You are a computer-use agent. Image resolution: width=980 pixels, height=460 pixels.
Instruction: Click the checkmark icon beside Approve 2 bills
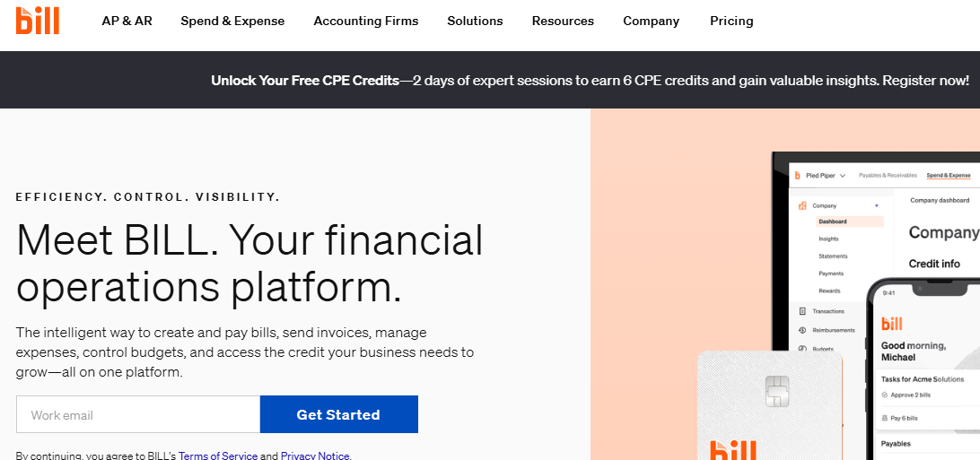pyautogui.click(x=884, y=395)
